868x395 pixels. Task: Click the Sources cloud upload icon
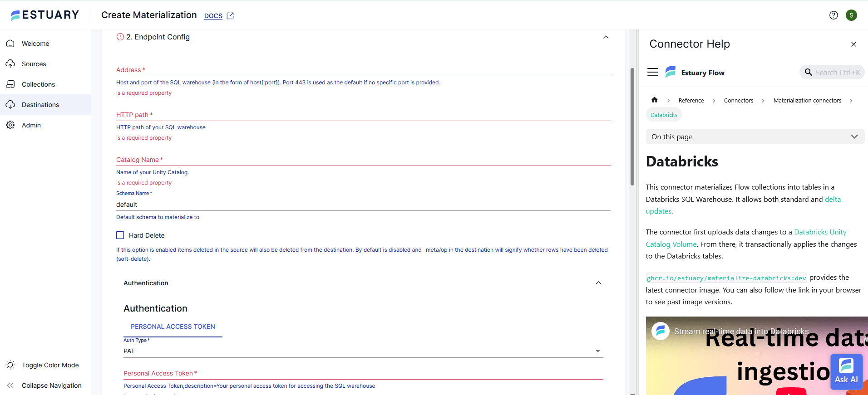point(10,64)
